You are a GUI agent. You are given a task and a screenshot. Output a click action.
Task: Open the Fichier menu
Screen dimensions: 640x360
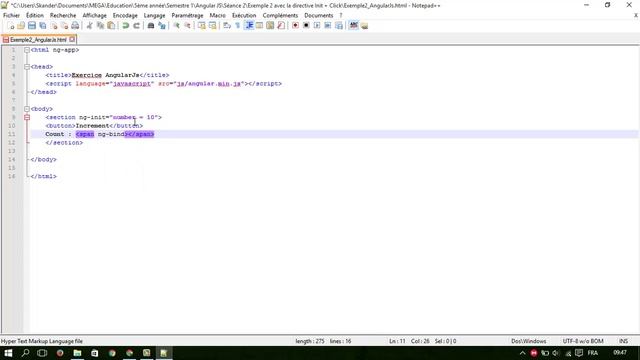[11, 15]
